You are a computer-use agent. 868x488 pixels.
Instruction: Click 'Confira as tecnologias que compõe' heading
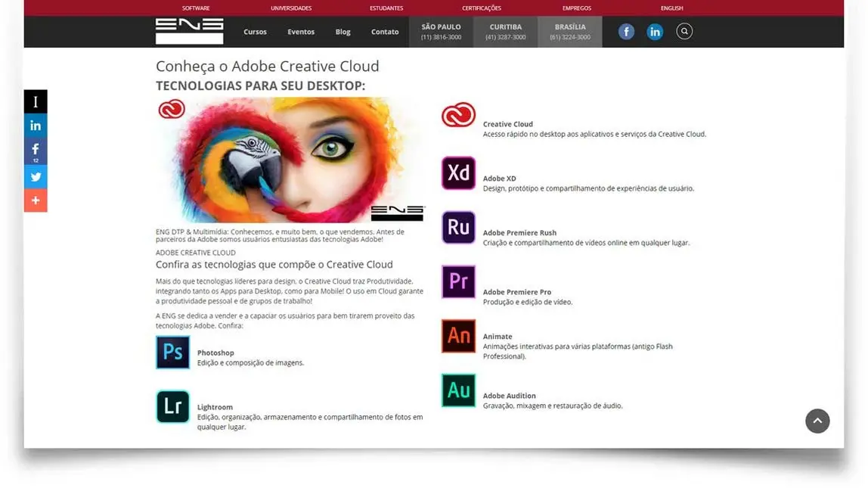(x=274, y=265)
